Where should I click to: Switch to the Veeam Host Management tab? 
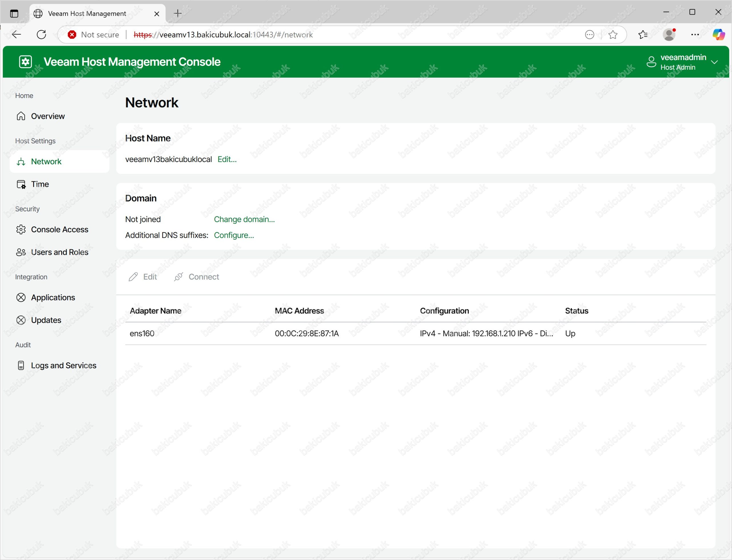point(98,14)
